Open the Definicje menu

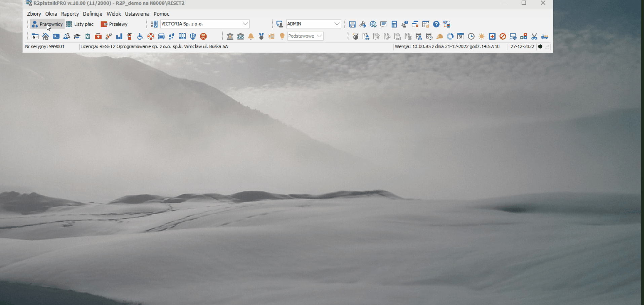(92, 14)
